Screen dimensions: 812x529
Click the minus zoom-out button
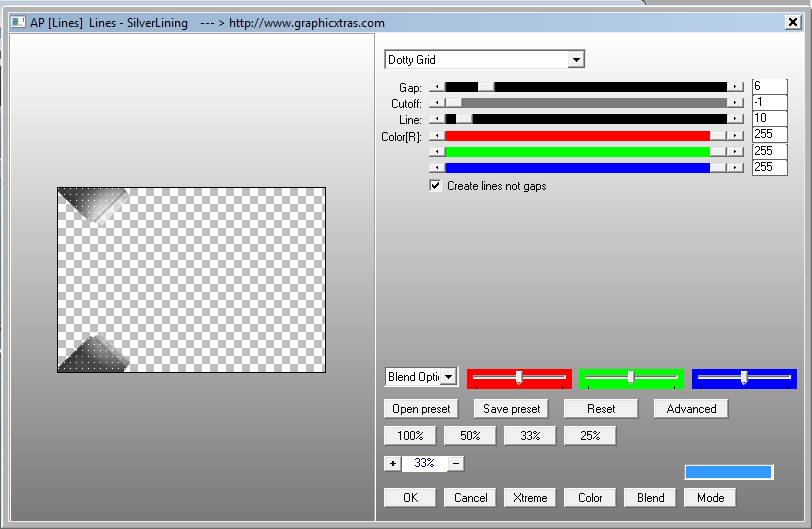click(x=456, y=463)
